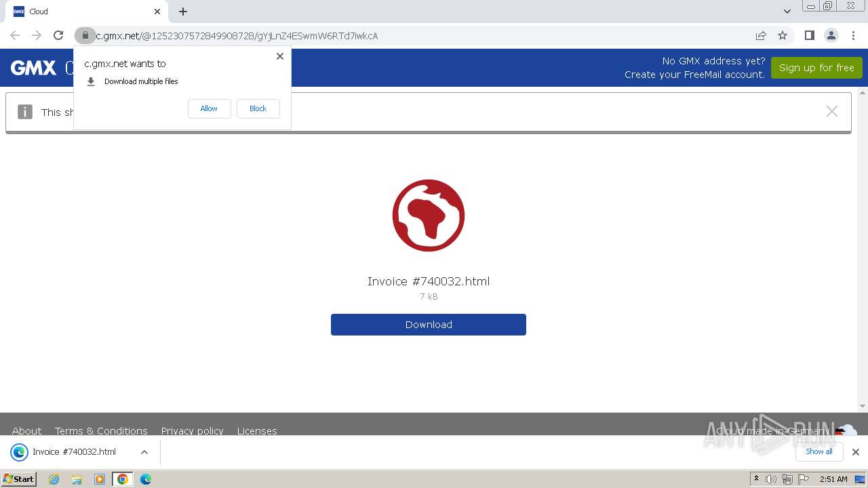Open the About footer link

(x=27, y=431)
